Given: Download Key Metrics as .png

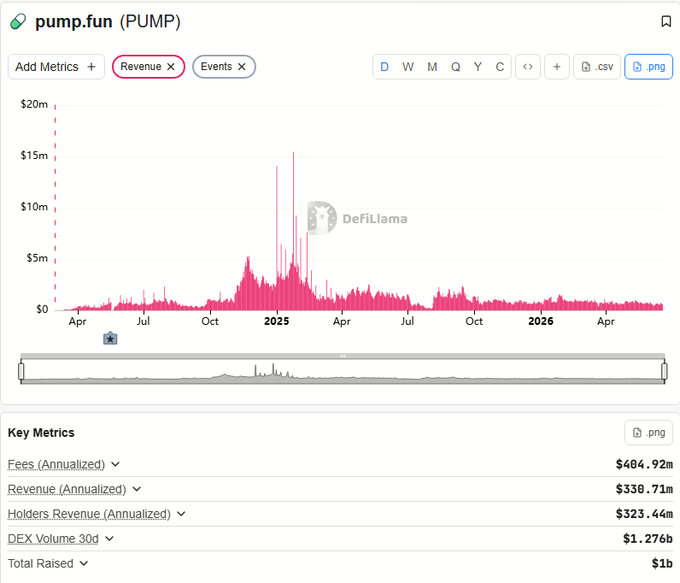Looking at the screenshot, I should coord(649,432).
